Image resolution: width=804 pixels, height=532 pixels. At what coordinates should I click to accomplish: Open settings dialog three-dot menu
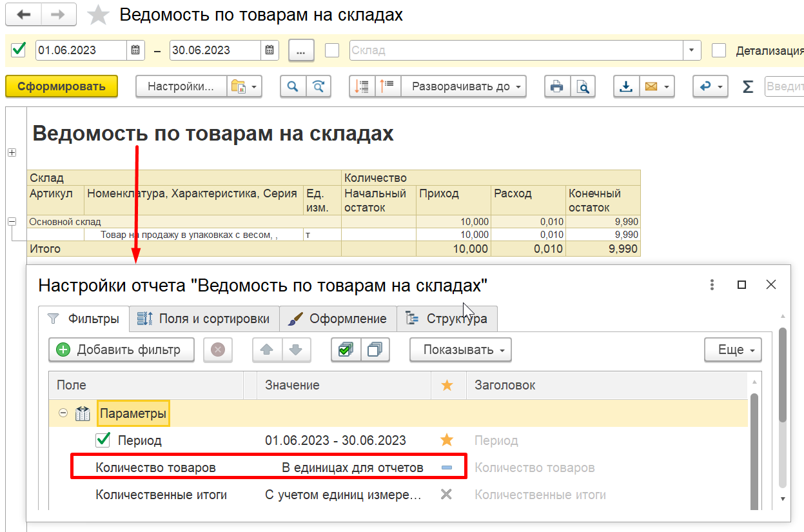712,284
